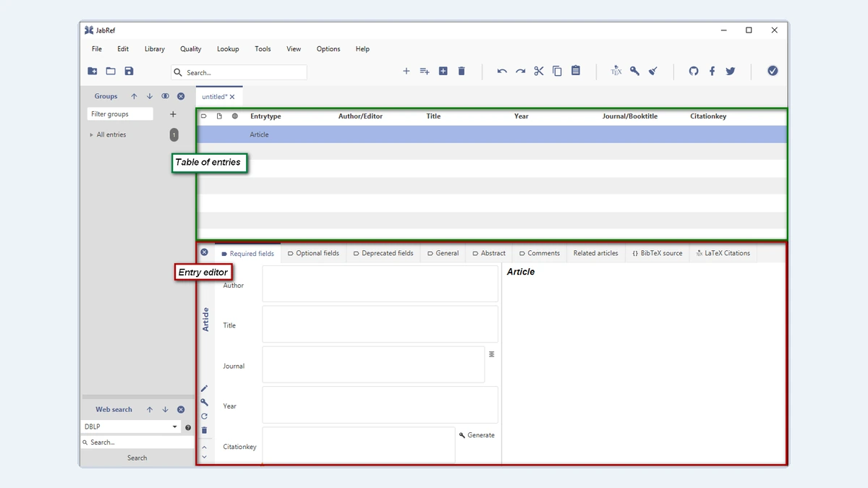Switch to the General tab

click(x=443, y=253)
